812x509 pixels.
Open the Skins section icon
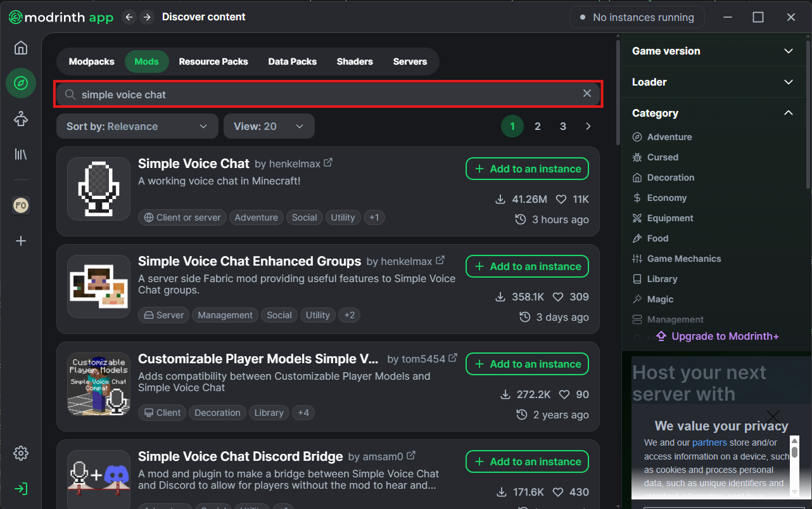tap(21, 119)
